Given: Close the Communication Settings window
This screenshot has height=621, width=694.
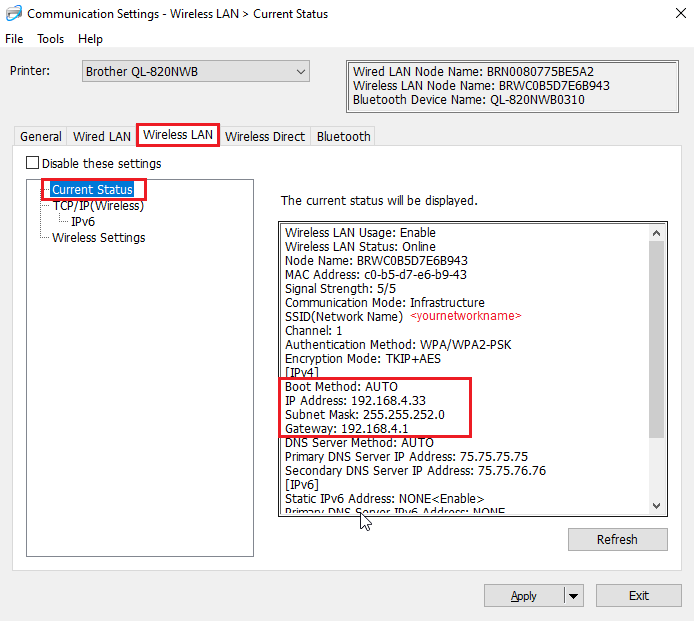Looking at the screenshot, I should pyautogui.click(x=681, y=13).
